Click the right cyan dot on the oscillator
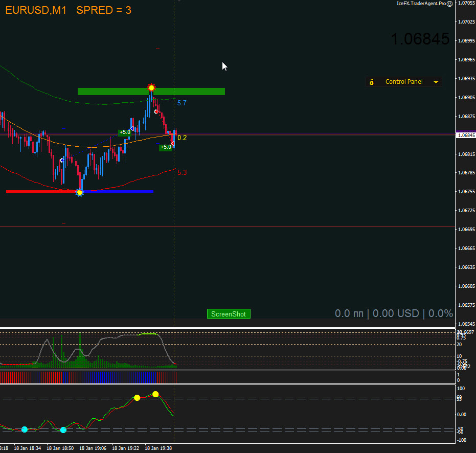476x453 pixels. [x=63, y=430]
